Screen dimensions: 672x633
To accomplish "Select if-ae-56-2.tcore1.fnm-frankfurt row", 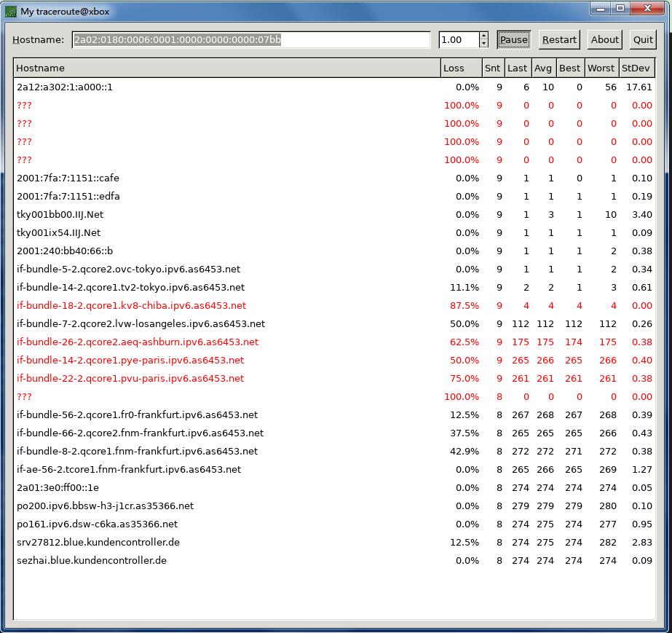I will (335, 470).
